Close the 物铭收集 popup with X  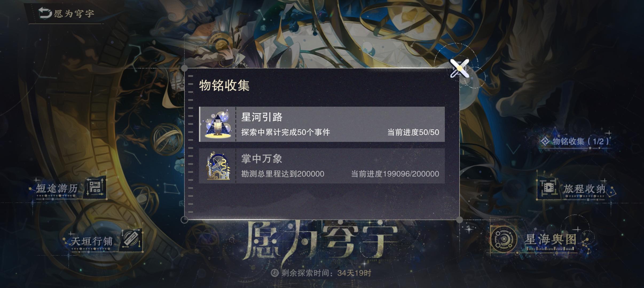pyautogui.click(x=460, y=69)
